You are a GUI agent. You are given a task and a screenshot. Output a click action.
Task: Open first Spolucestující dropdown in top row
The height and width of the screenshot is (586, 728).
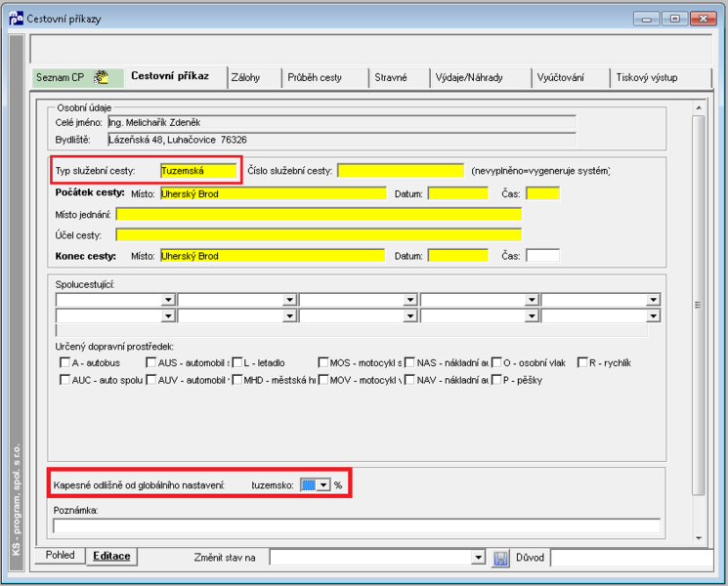tap(168, 300)
